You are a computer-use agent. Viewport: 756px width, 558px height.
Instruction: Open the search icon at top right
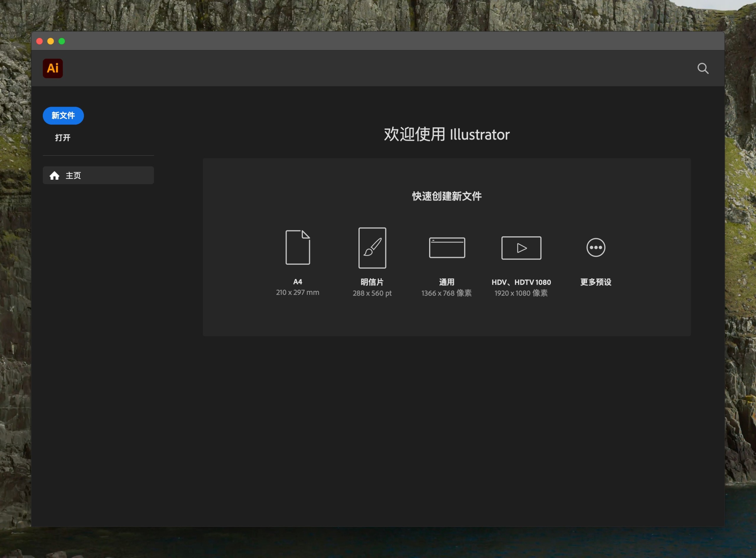tap(703, 69)
